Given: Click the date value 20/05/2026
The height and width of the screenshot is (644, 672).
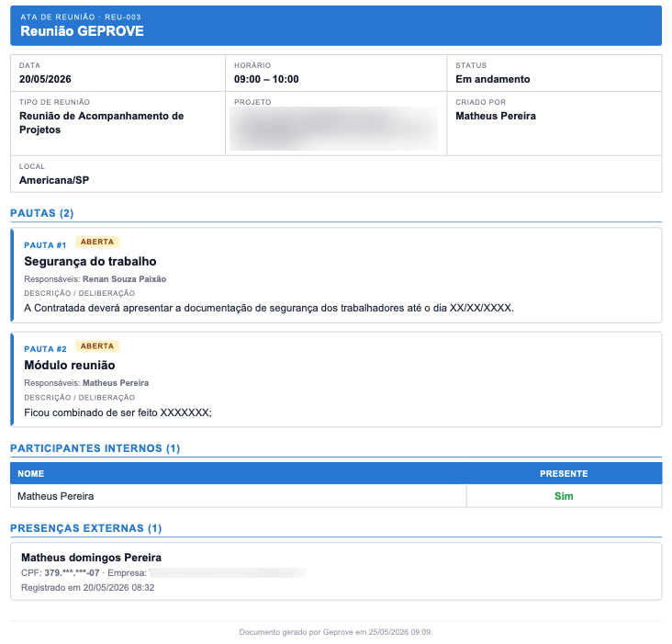Looking at the screenshot, I should click(x=45, y=79).
